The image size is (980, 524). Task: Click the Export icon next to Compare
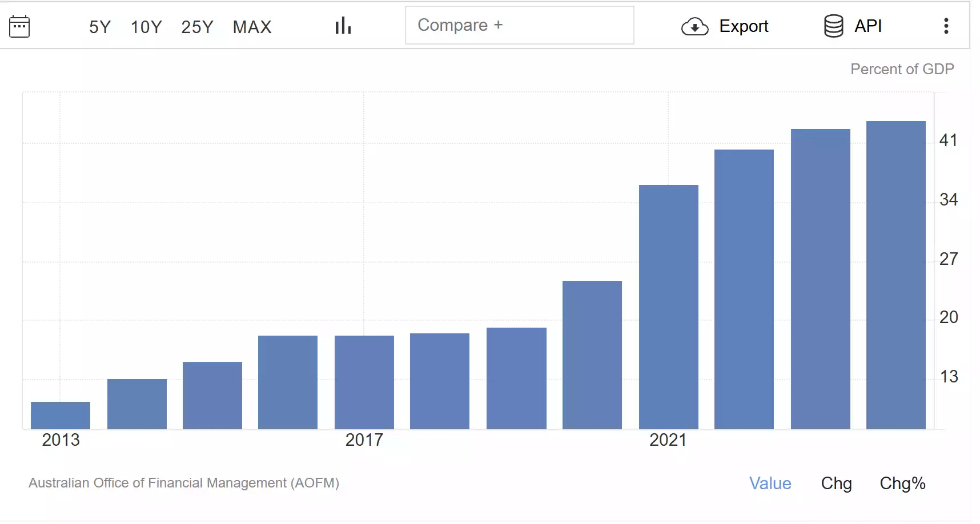pos(694,26)
